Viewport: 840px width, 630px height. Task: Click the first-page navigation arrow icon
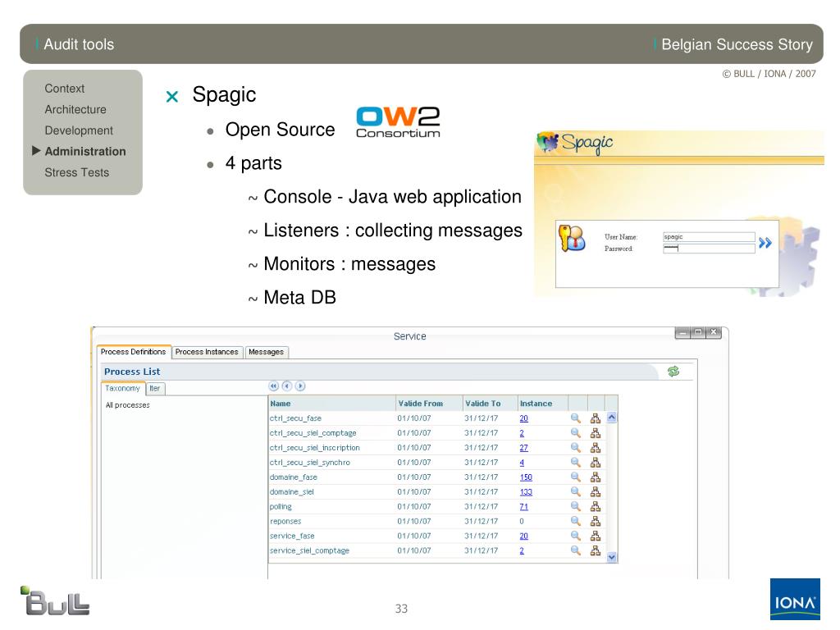[274, 386]
